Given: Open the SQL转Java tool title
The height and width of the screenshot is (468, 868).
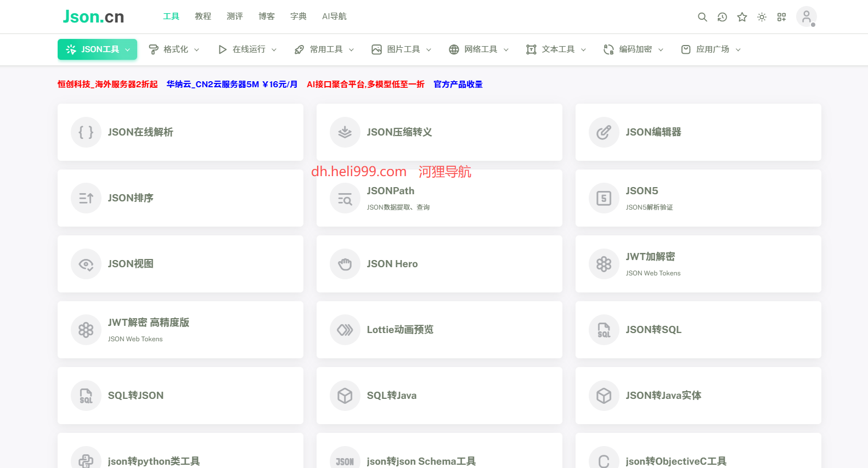Looking at the screenshot, I should 392,396.
